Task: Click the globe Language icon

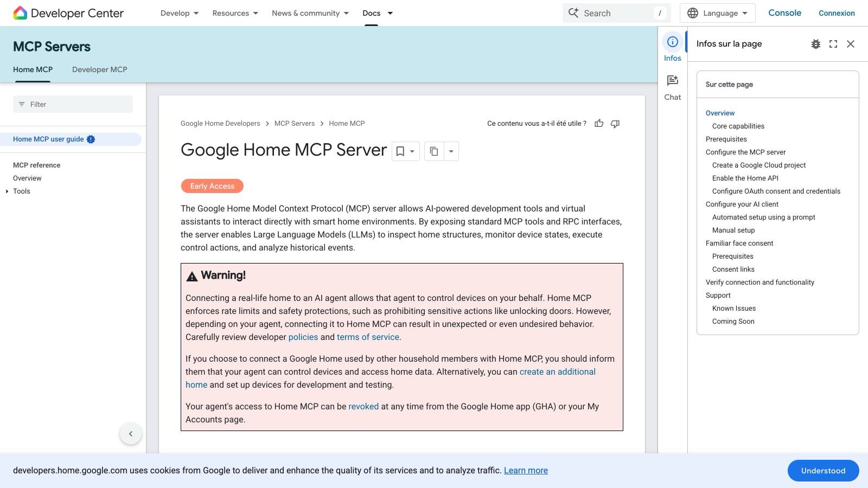Action: tap(693, 13)
